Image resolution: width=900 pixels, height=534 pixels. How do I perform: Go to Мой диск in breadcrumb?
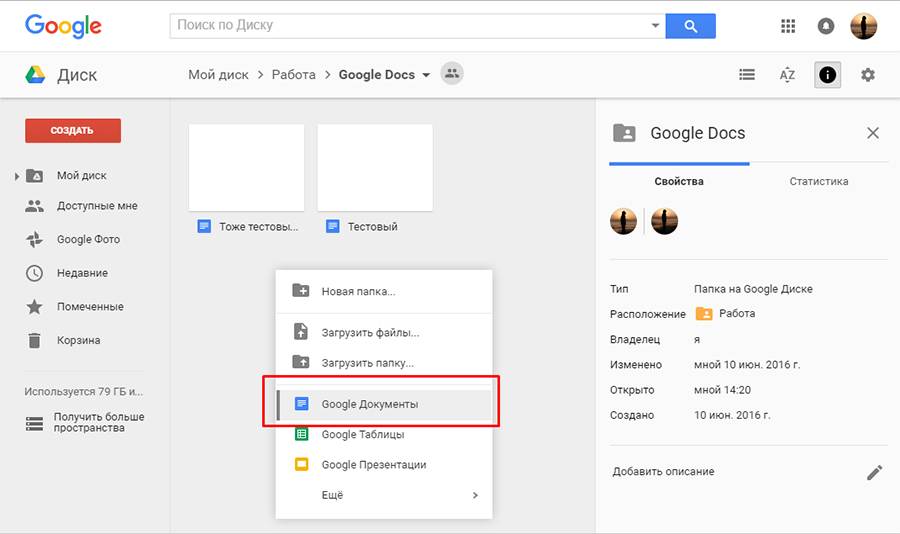coord(219,75)
